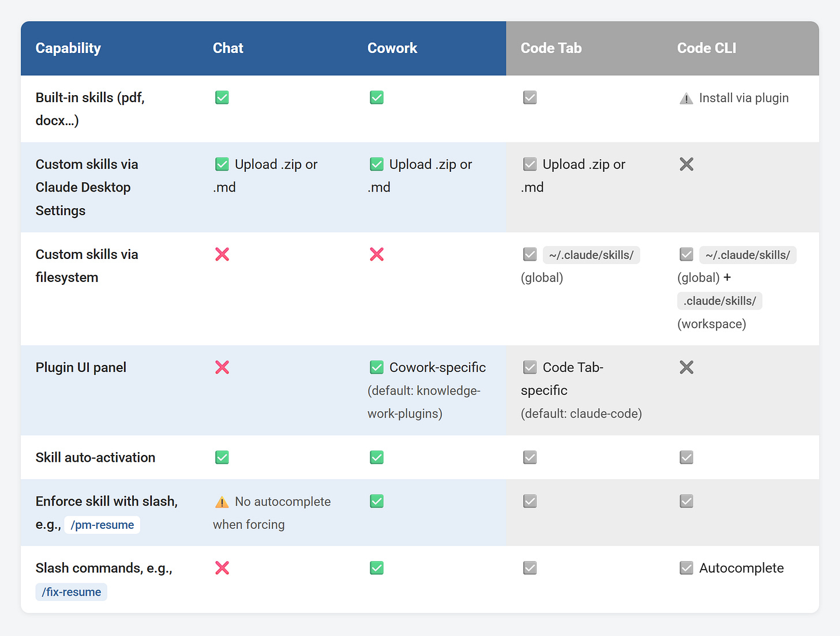This screenshot has width=840, height=636.
Task: Click the X for Custom skills upload under Code CLI
Action: pyautogui.click(x=686, y=164)
